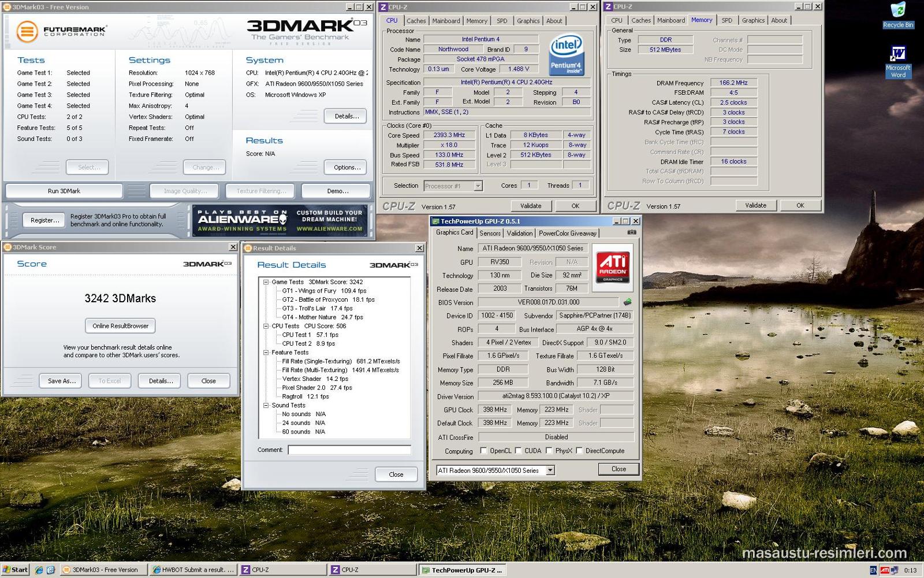Switch to the Sensors tab in GPU-Z
This screenshot has height=578, width=924.
[x=490, y=233]
